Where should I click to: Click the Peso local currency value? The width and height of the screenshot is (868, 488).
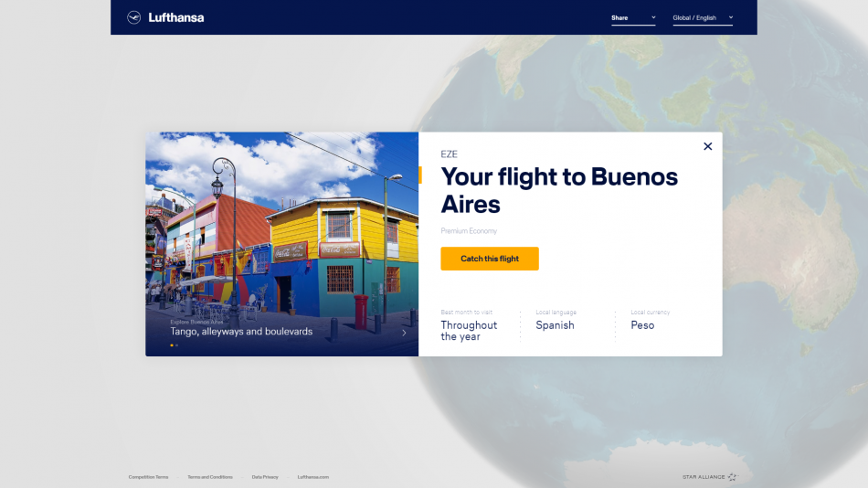tap(642, 325)
